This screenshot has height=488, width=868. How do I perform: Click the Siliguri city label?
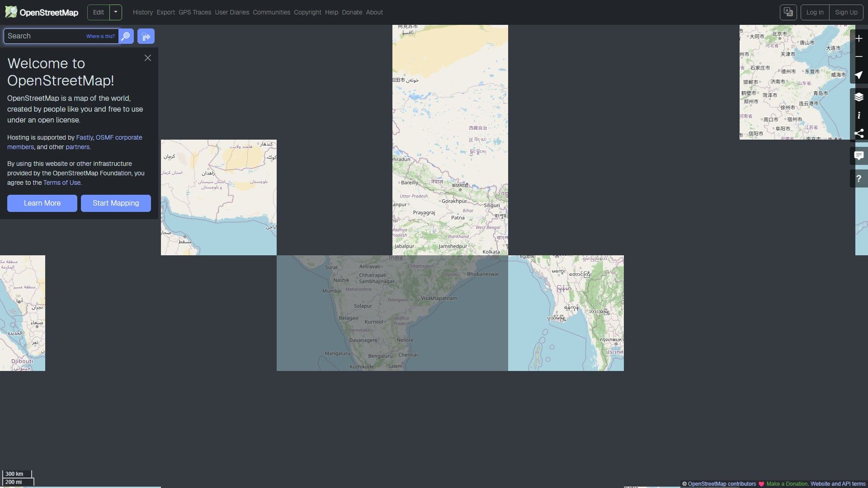(492, 205)
